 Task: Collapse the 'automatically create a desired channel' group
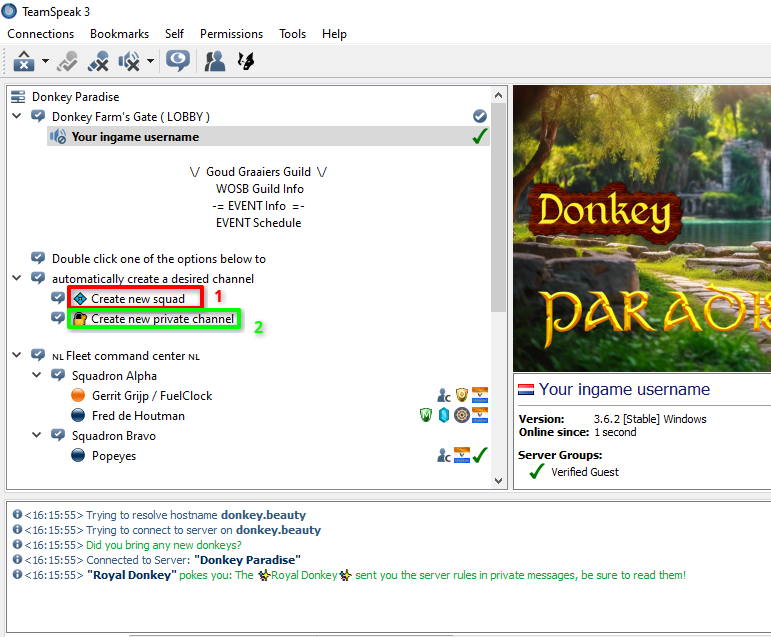(17, 278)
